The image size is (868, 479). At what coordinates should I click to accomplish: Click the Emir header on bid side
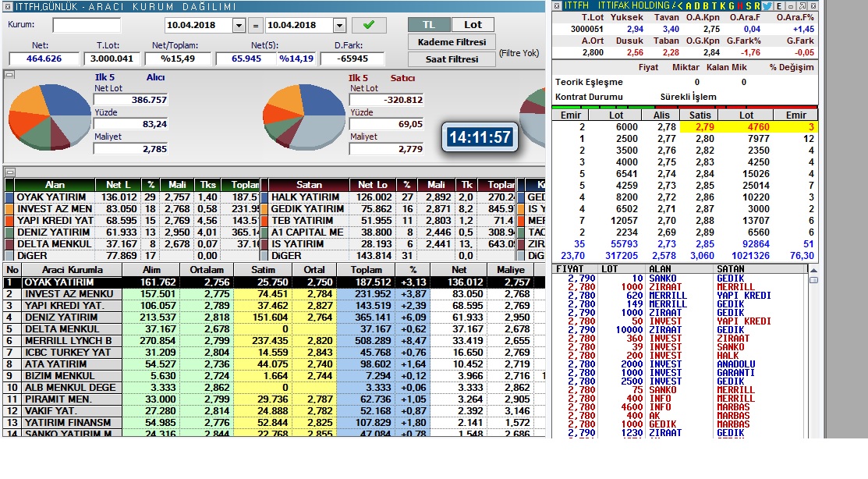pos(571,115)
